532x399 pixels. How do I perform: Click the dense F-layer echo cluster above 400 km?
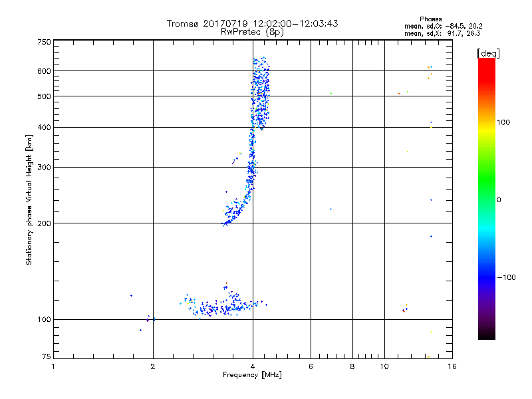coord(261,93)
